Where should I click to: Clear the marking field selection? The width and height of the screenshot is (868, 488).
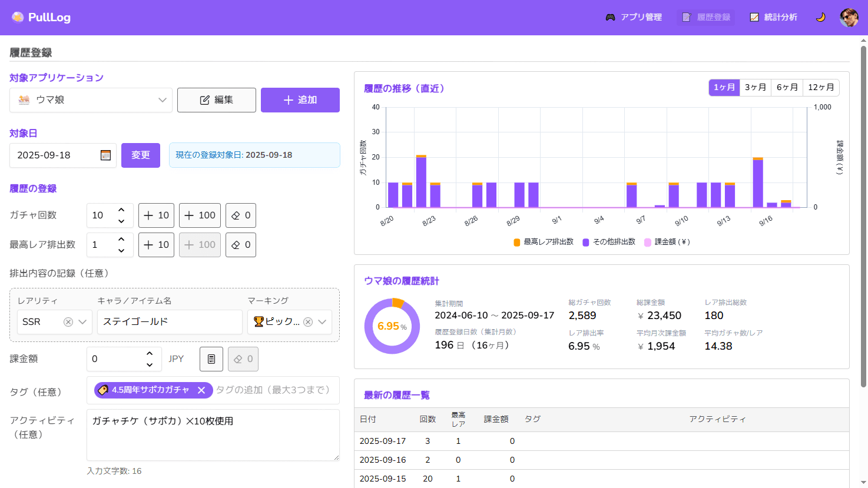pos(308,322)
